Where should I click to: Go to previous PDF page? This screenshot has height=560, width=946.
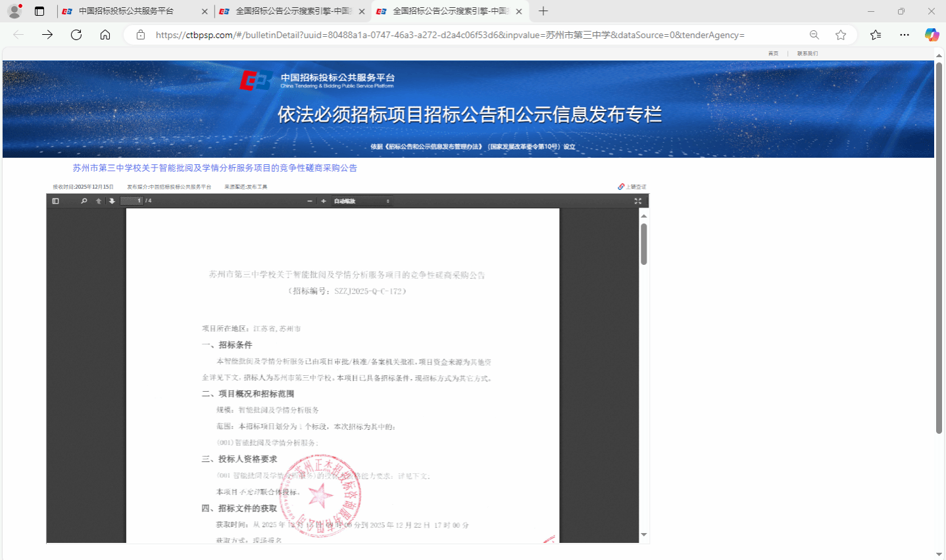pos(99,201)
